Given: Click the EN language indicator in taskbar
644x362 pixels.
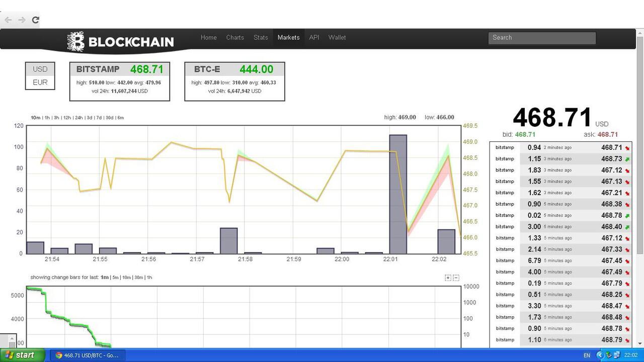Looking at the screenshot, I should coord(587,355).
